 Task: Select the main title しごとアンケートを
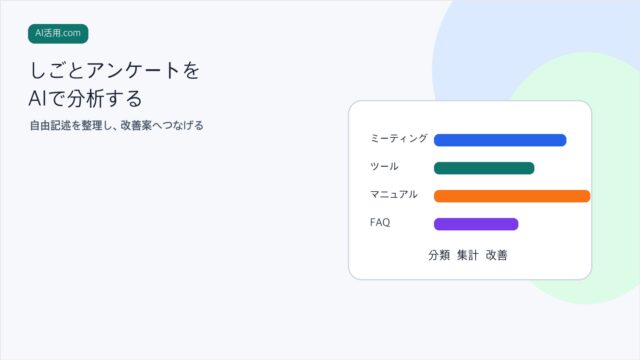[114, 70]
